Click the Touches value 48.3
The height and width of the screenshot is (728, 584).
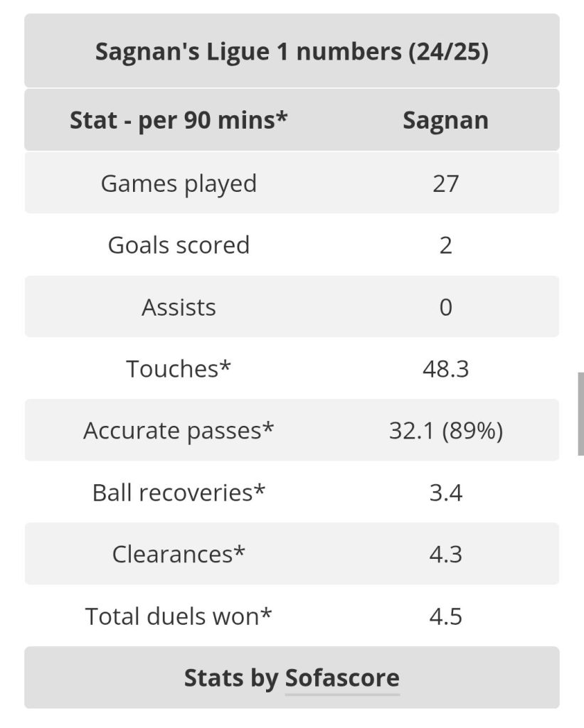point(445,369)
